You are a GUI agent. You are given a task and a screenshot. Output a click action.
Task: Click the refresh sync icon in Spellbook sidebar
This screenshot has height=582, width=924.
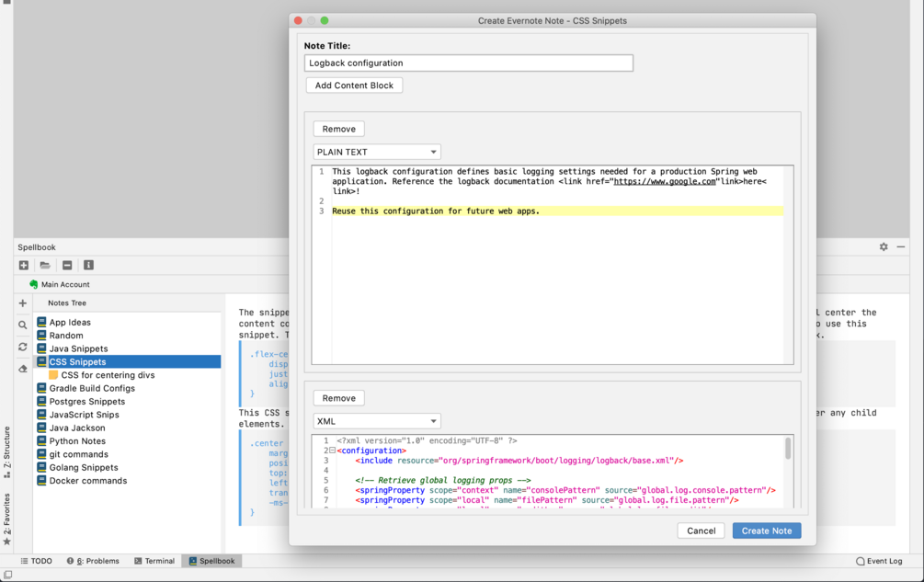(x=22, y=347)
